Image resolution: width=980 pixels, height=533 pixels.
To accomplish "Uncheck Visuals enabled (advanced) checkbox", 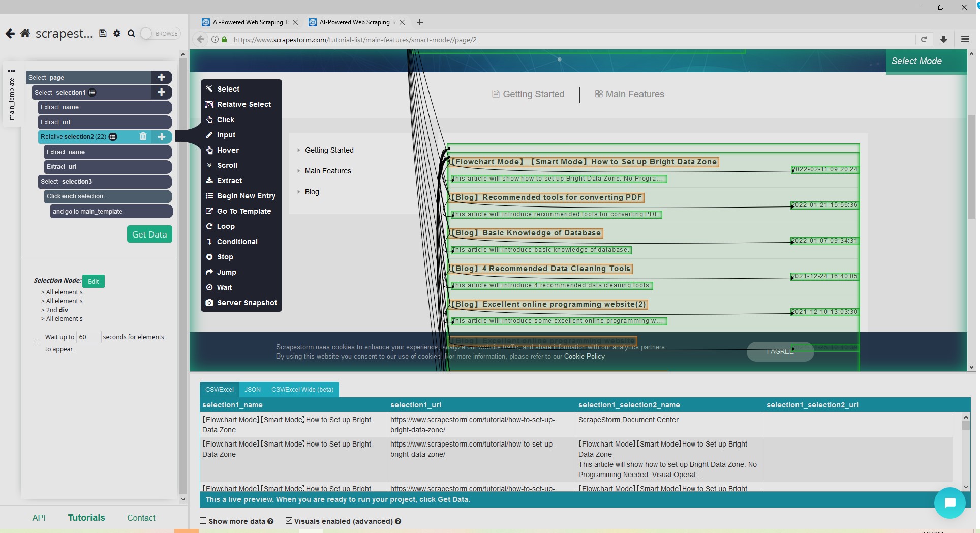I will pyautogui.click(x=289, y=521).
